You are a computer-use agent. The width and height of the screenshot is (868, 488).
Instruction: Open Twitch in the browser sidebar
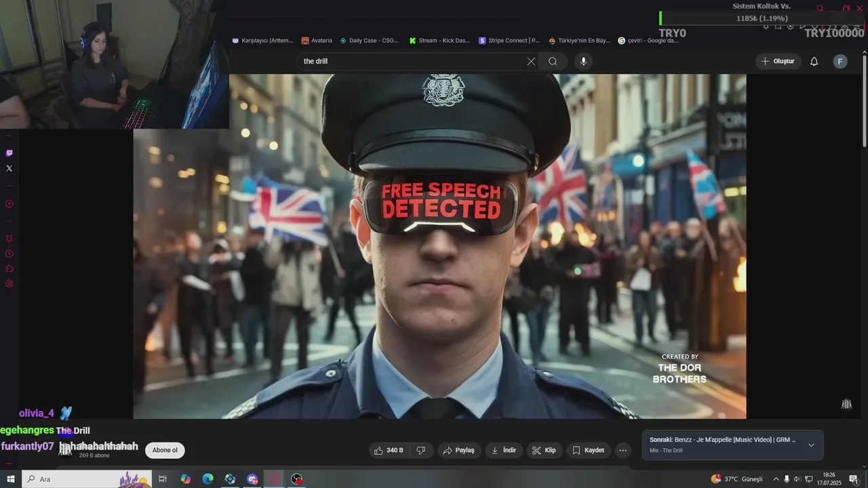pyautogui.click(x=9, y=153)
